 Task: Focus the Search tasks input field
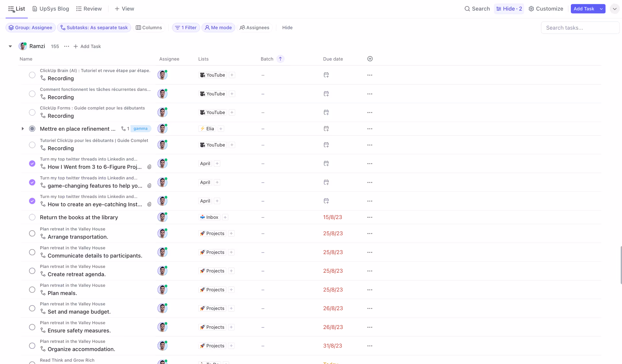click(x=580, y=28)
